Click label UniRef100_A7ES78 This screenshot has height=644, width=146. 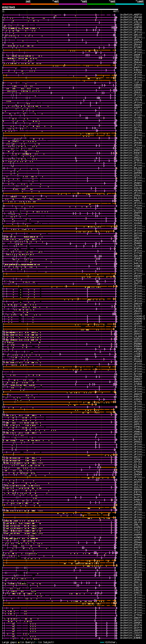(131, 100)
